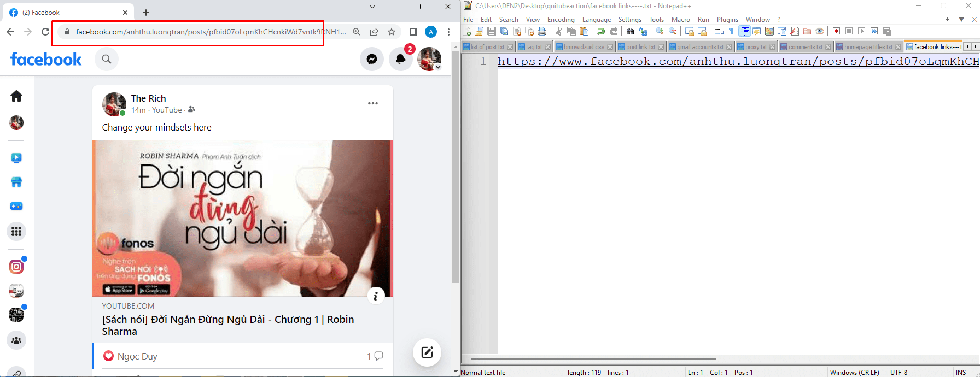
Task: Open the Macro menu in Notepad++
Action: [680, 20]
